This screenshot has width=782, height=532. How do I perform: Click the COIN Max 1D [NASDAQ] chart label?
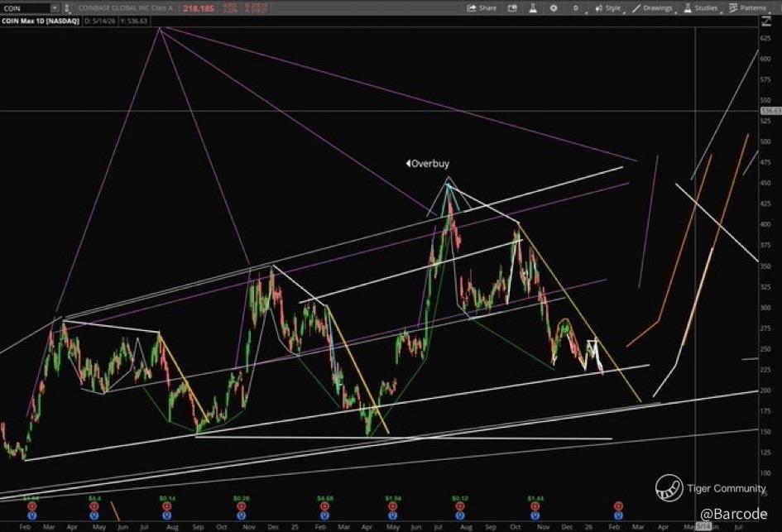pyautogui.click(x=41, y=21)
